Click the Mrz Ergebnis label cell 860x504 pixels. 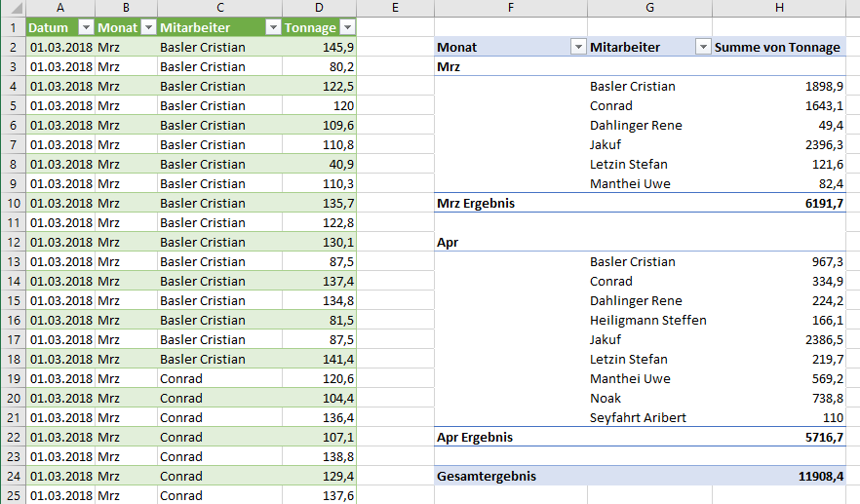(511, 204)
